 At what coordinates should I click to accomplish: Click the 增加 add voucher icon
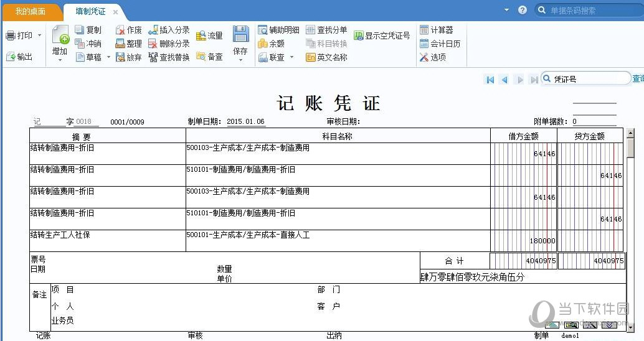tap(60, 35)
